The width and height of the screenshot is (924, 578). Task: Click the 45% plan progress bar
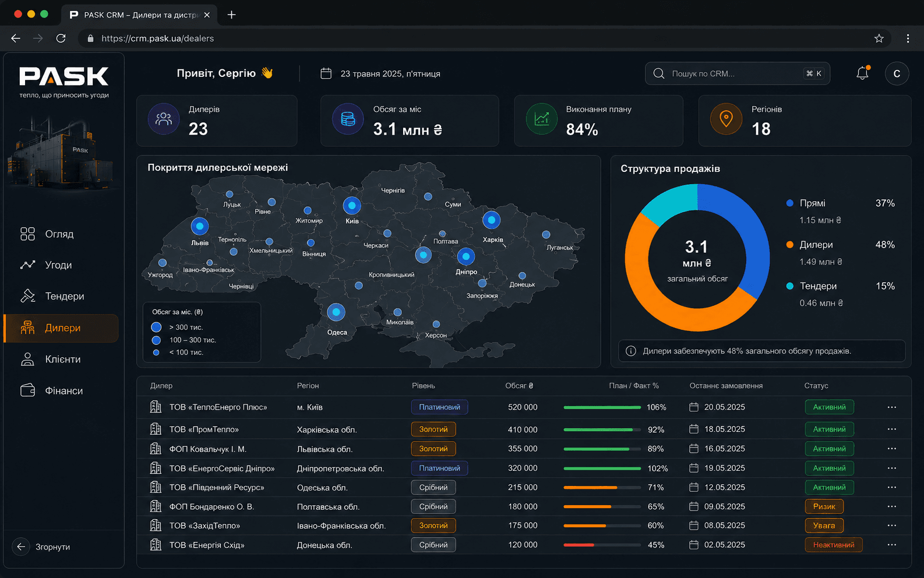click(x=602, y=545)
